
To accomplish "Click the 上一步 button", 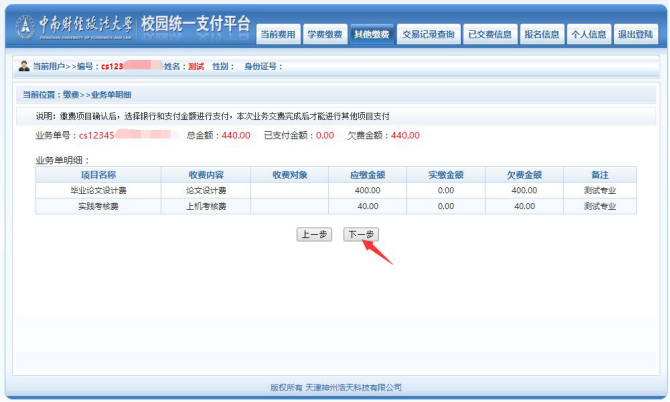I will (314, 235).
